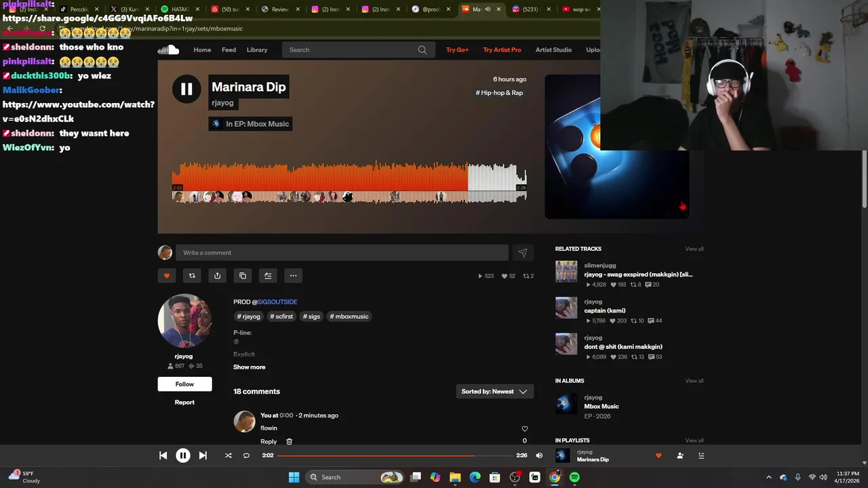Follow artist icon in player bar
Viewport: 868px width, 488px height.
pyautogui.click(x=680, y=455)
